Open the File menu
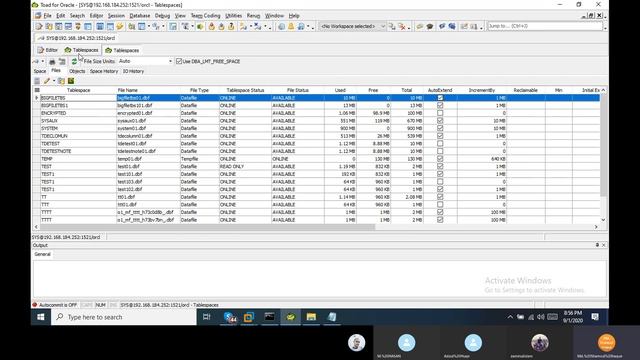The height and width of the screenshot is (360, 640). click(47, 16)
